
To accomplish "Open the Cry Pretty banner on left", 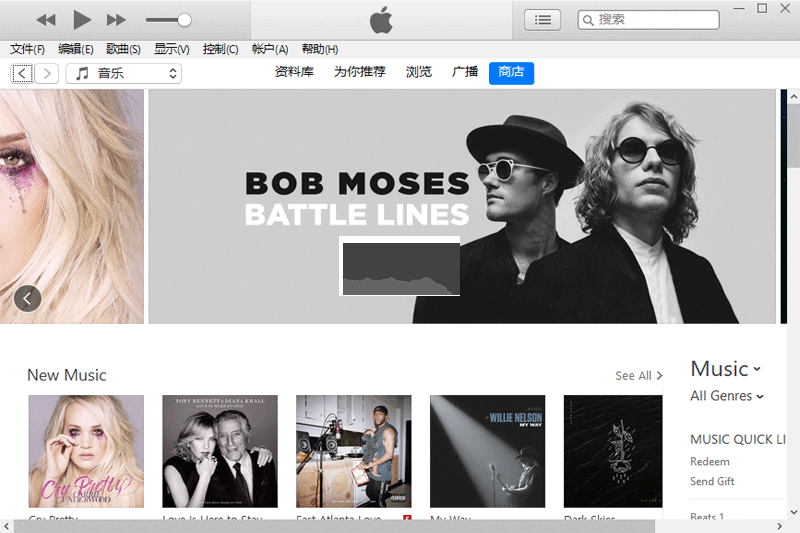I will [x=72, y=207].
